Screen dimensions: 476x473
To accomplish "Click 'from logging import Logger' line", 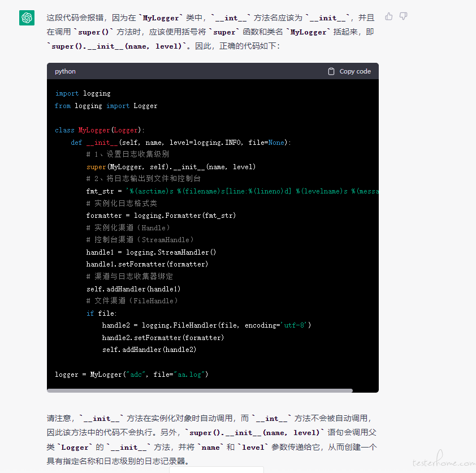I will [106, 106].
